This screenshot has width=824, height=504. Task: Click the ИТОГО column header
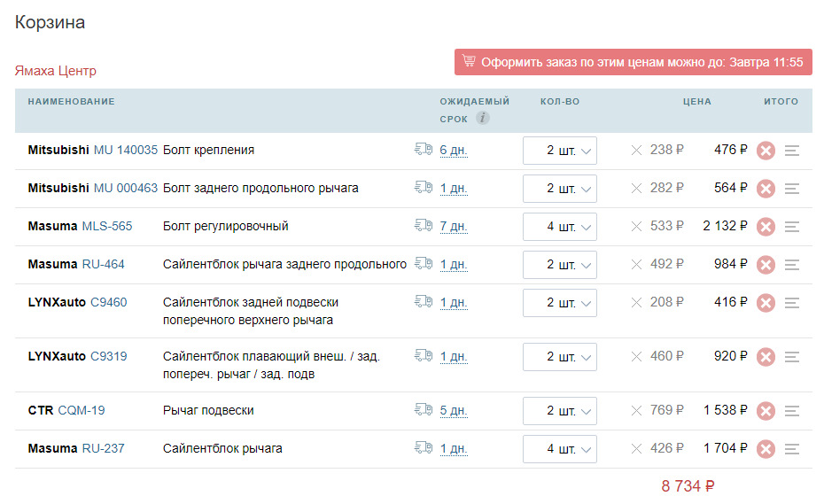pyautogui.click(x=781, y=102)
